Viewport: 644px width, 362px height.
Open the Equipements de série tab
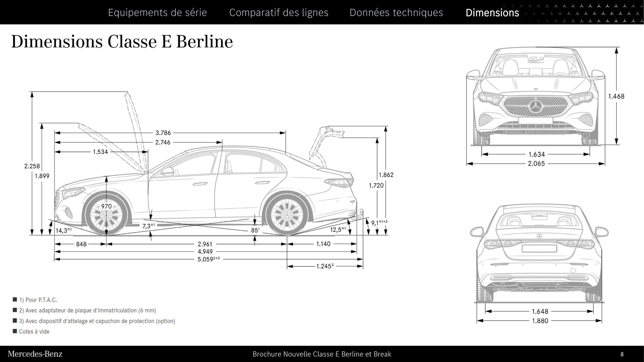coord(157,12)
